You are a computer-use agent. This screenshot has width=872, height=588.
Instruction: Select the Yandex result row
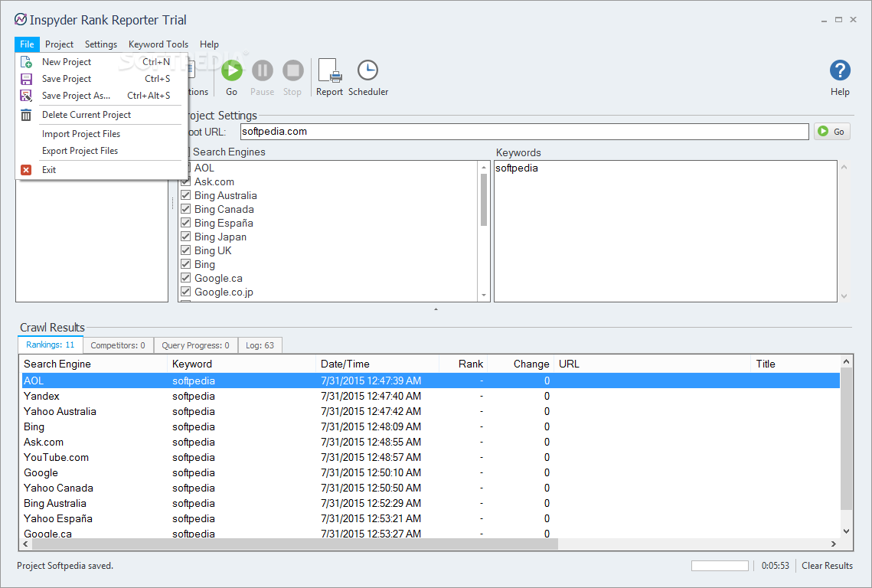pos(430,396)
